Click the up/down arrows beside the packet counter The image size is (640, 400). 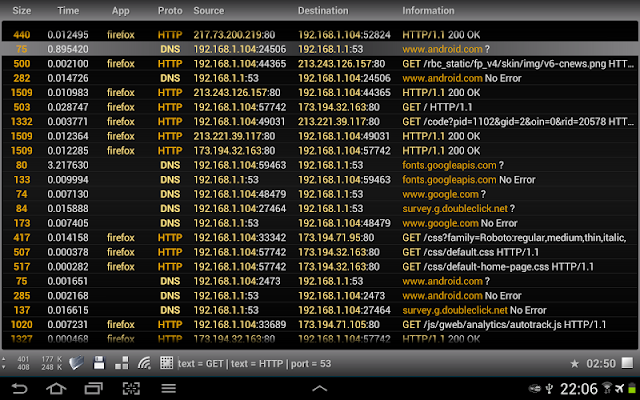click(x=4, y=363)
